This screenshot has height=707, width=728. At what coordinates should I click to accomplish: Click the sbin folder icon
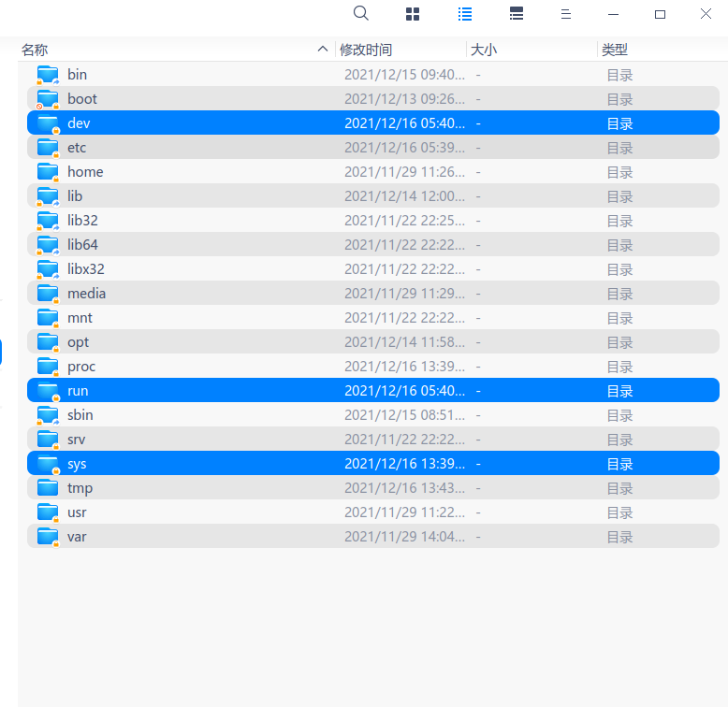coord(48,414)
